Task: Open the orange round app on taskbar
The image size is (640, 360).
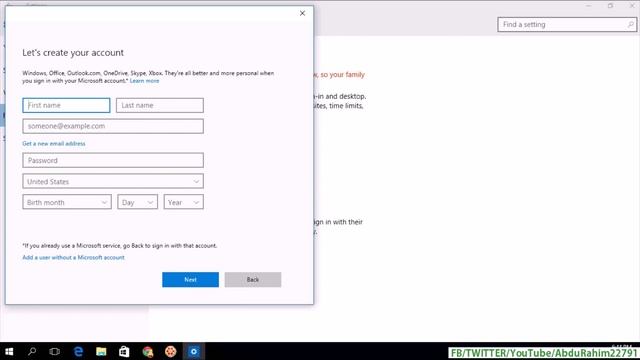Action: click(x=171, y=351)
